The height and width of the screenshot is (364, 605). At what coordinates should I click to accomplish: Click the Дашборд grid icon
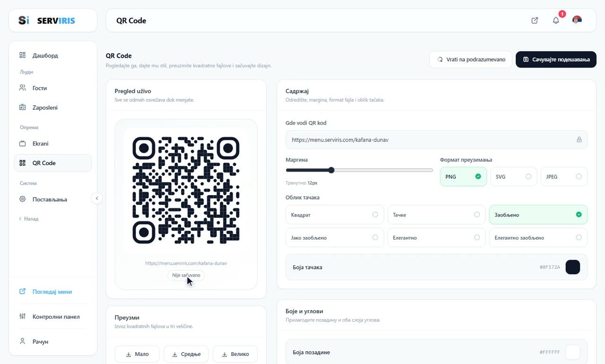22,55
